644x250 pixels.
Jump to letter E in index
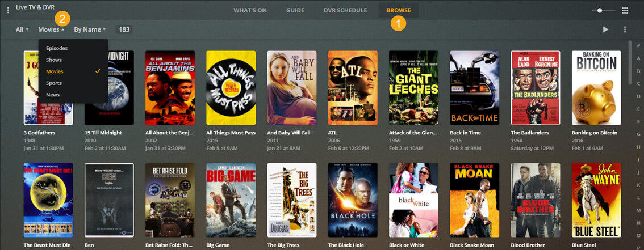pyautogui.click(x=638, y=109)
